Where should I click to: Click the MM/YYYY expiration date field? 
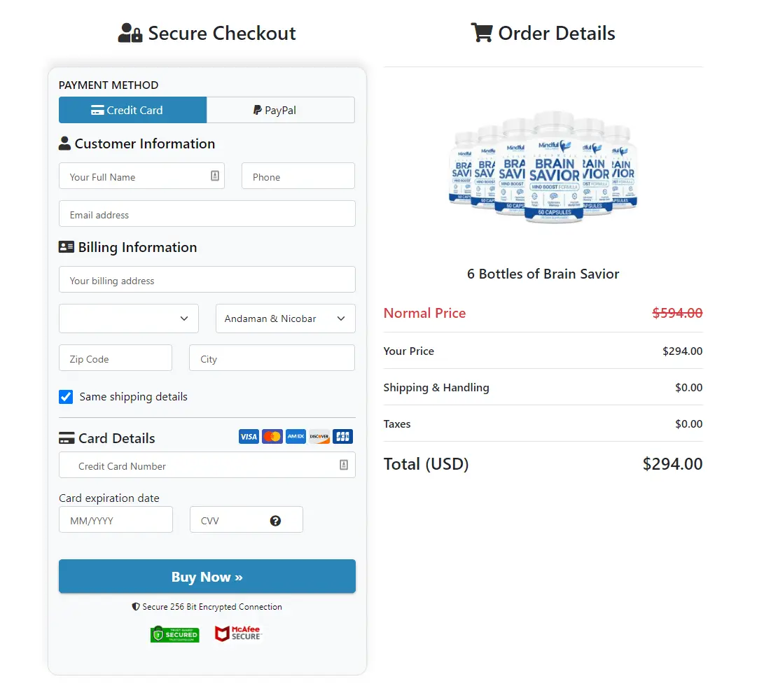116,520
